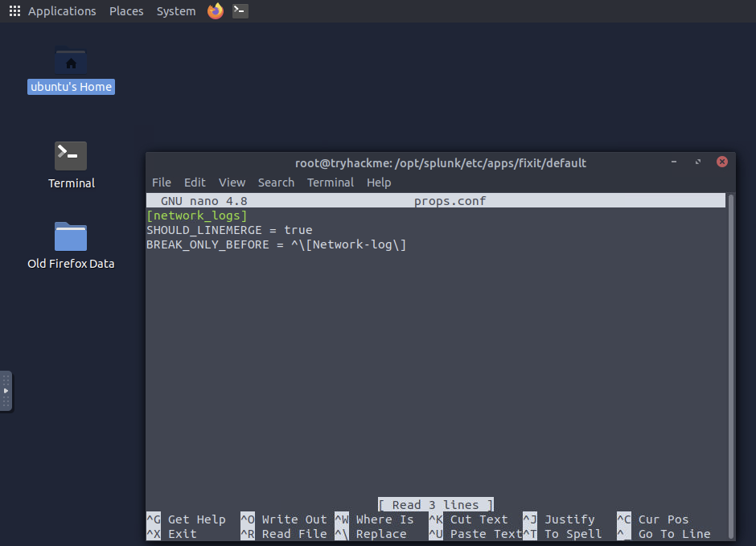
Task: Open the Places menu
Action: [x=126, y=10]
